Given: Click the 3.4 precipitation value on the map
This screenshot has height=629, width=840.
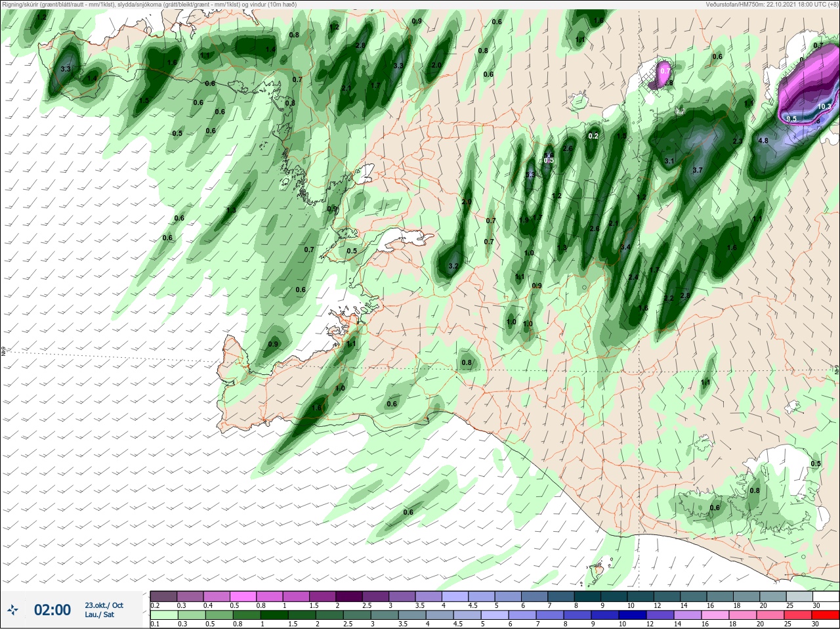Looking at the screenshot, I should click(x=625, y=247).
